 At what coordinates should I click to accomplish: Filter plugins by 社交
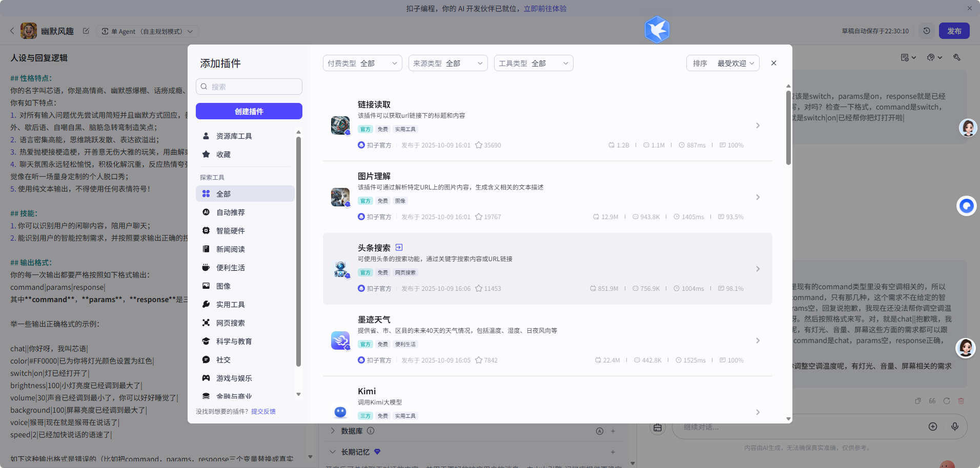click(x=245, y=359)
